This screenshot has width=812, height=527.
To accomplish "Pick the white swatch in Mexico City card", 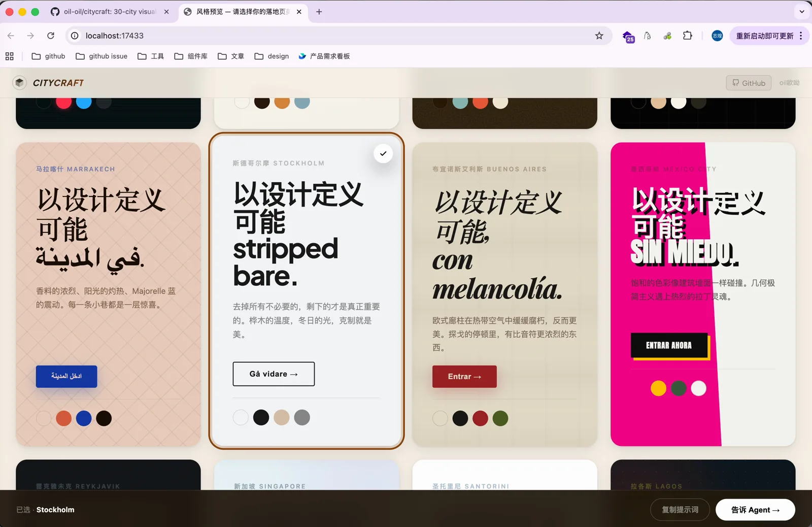I will [x=699, y=388].
